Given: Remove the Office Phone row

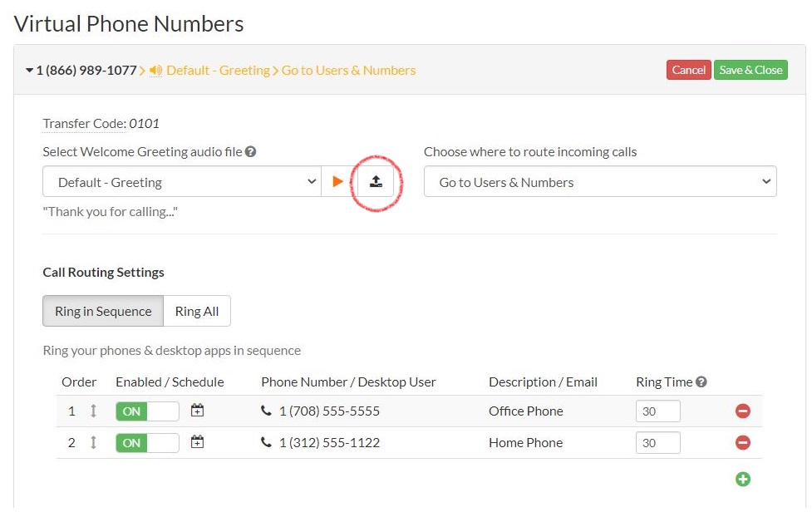Looking at the screenshot, I should click(x=742, y=411).
